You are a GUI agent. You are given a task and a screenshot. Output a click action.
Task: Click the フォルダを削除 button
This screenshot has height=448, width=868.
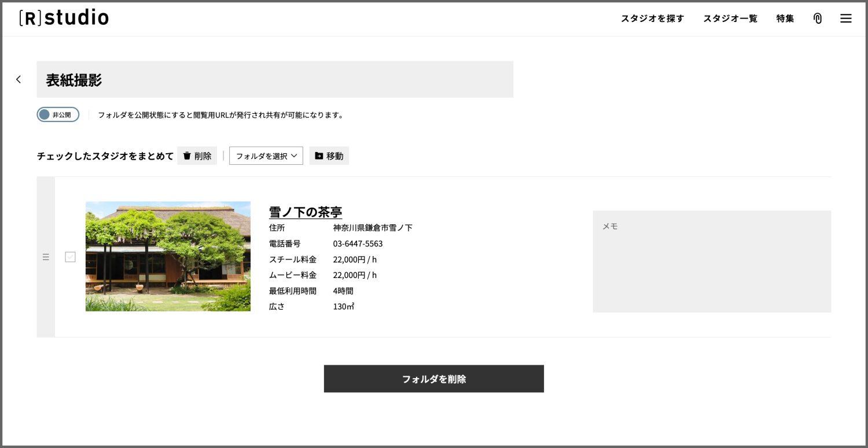pyautogui.click(x=434, y=379)
